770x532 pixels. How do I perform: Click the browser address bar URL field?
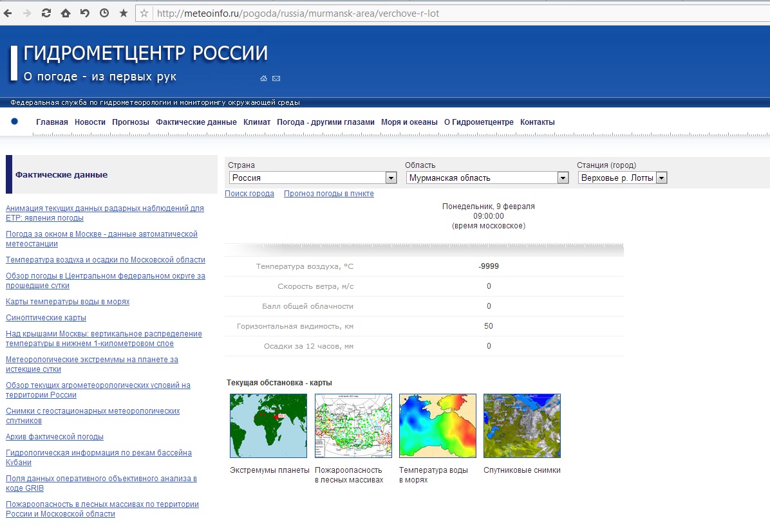point(451,13)
